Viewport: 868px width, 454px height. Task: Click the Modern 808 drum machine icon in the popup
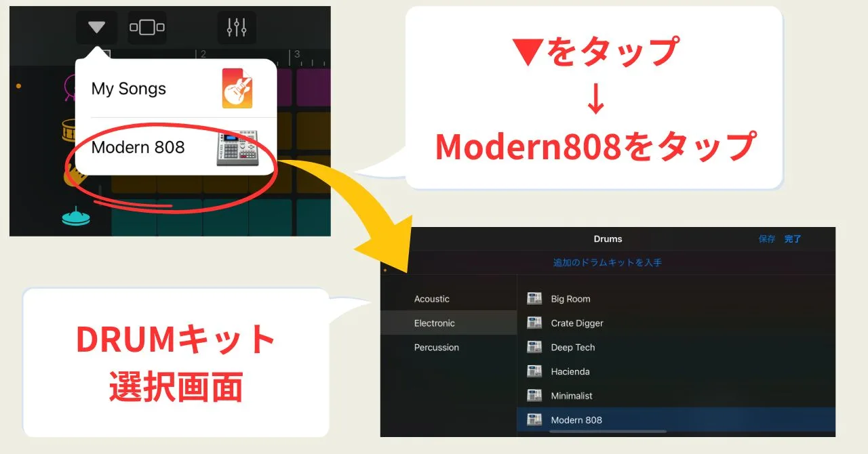(237, 147)
